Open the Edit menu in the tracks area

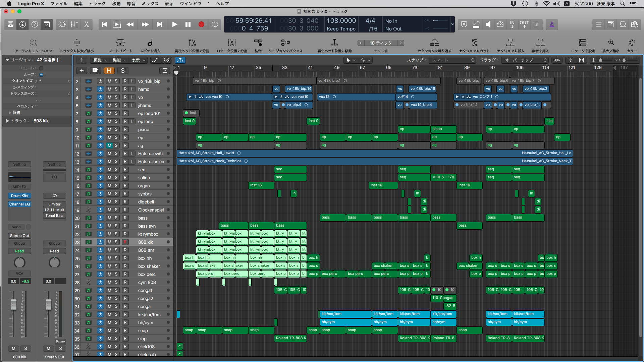(100, 60)
